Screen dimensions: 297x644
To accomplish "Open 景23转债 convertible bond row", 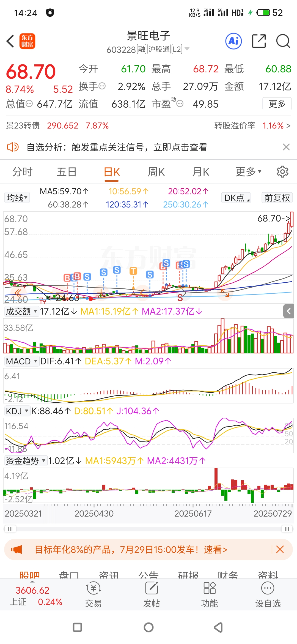I will (x=57, y=125).
